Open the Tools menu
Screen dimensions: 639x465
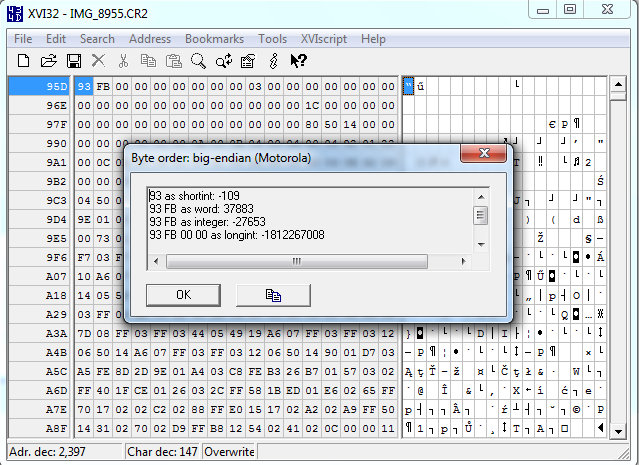coord(272,39)
